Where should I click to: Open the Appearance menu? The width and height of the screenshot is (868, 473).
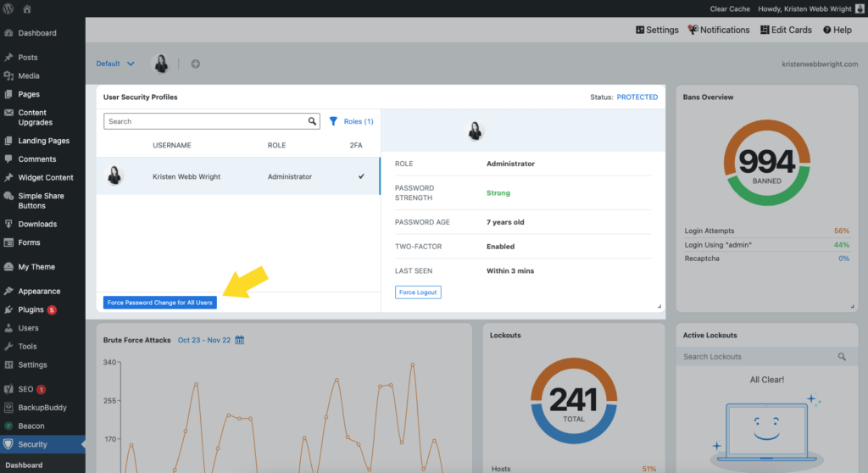39,291
